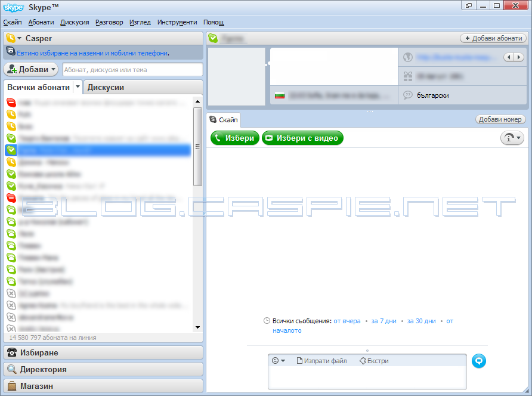Click the phone icon beside the cheap calls link
The height and width of the screenshot is (396, 532).
click(11, 51)
